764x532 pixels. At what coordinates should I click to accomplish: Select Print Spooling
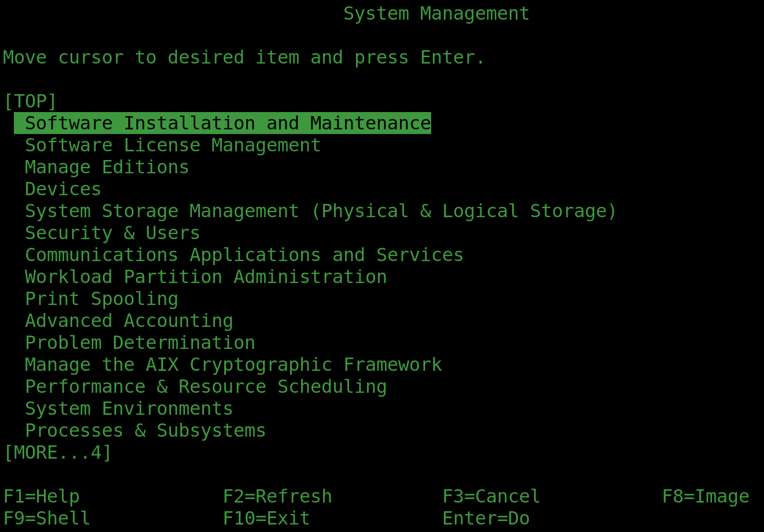(102, 298)
